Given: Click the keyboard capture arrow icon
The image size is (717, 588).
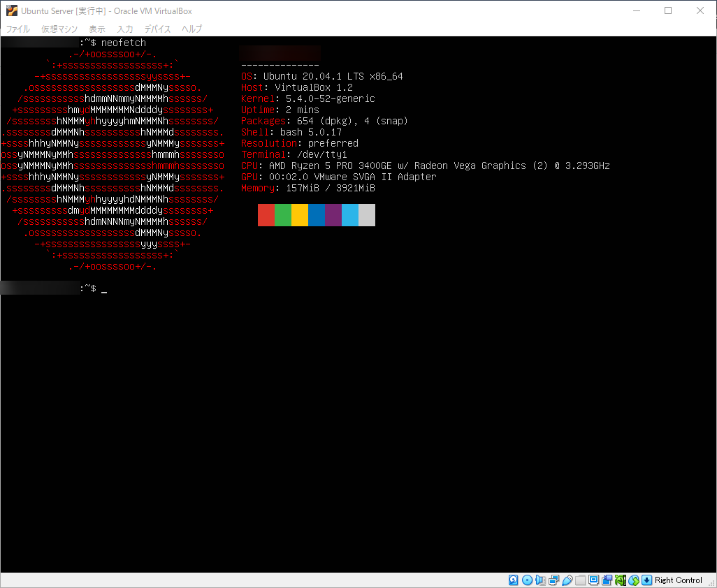Looking at the screenshot, I should point(646,580).
